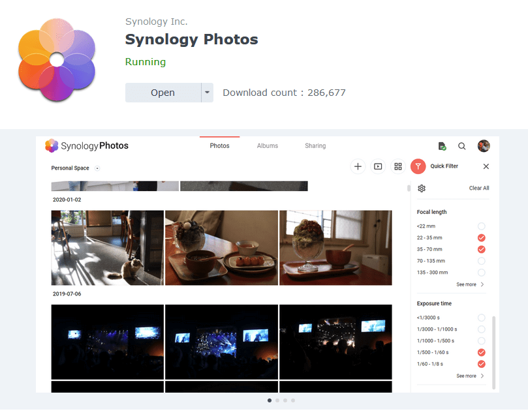528x420 pixels.
Task: Expand See more under Exposure time
Action: click(x=470, y=376)
